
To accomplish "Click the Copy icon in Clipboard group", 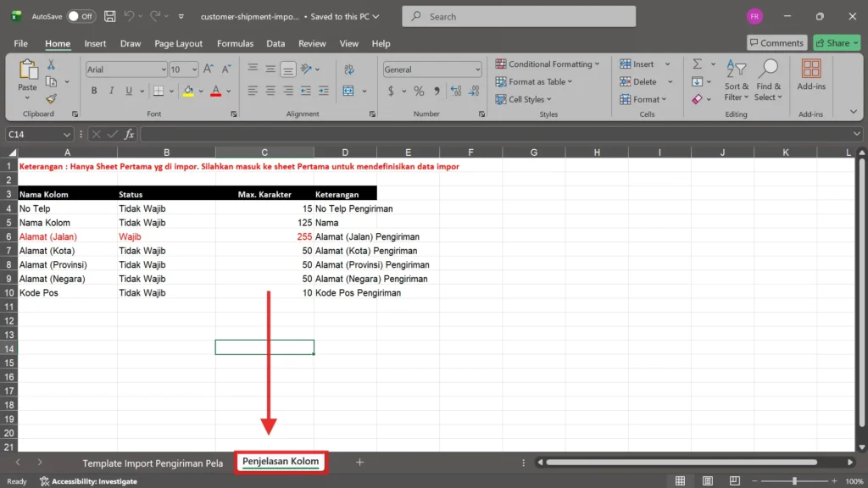I will pyautogui.click(x=52, y=82).
